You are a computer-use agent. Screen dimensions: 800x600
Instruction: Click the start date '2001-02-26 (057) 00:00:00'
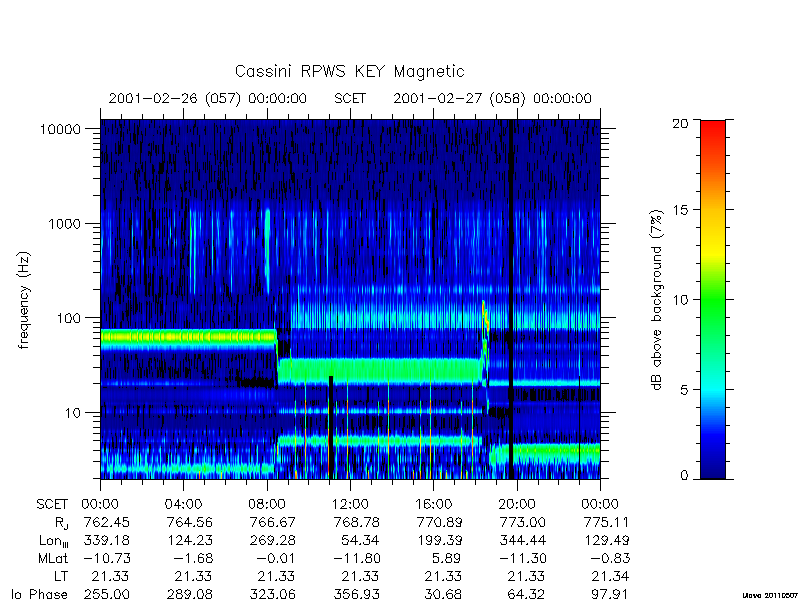pos(208,98)
